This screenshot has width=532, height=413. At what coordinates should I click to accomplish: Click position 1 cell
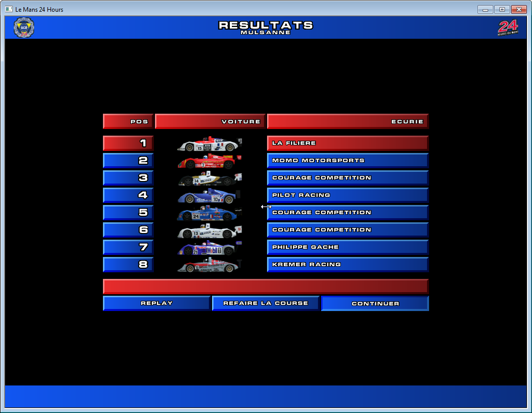128,143
